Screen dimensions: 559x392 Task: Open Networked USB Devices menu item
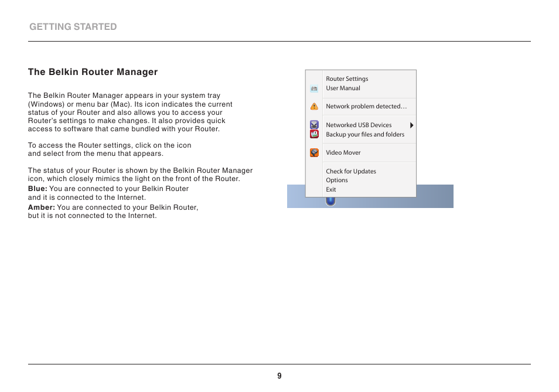tap(359, 125)
